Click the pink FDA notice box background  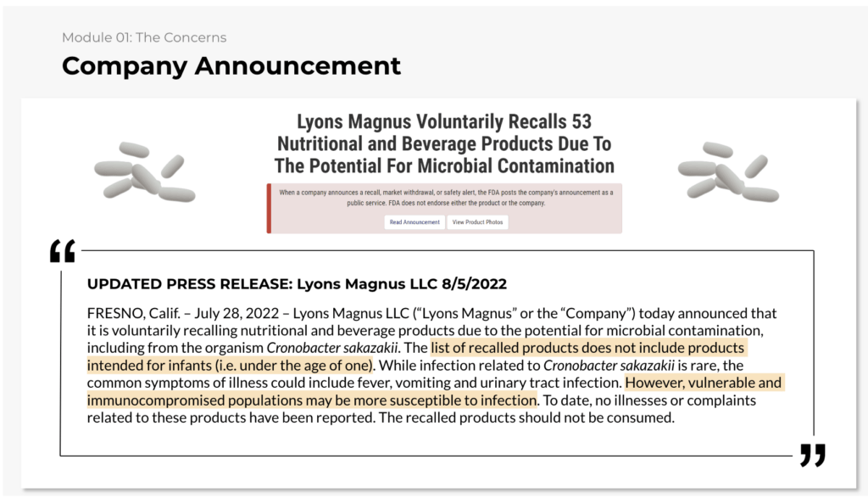click(446, 208)
